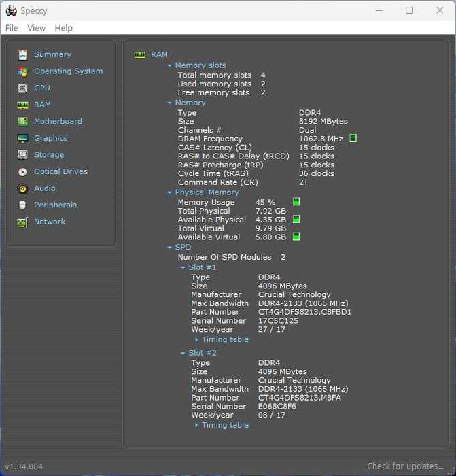Click the Cycle Time (tRAS) label
Viewport: 456px width, 476px height.
point(213,173)
